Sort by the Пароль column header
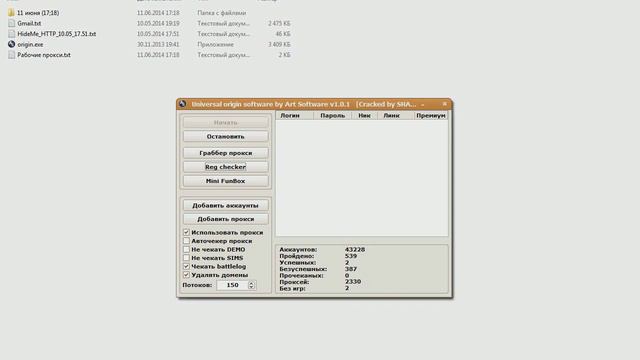 pos(332,116)
